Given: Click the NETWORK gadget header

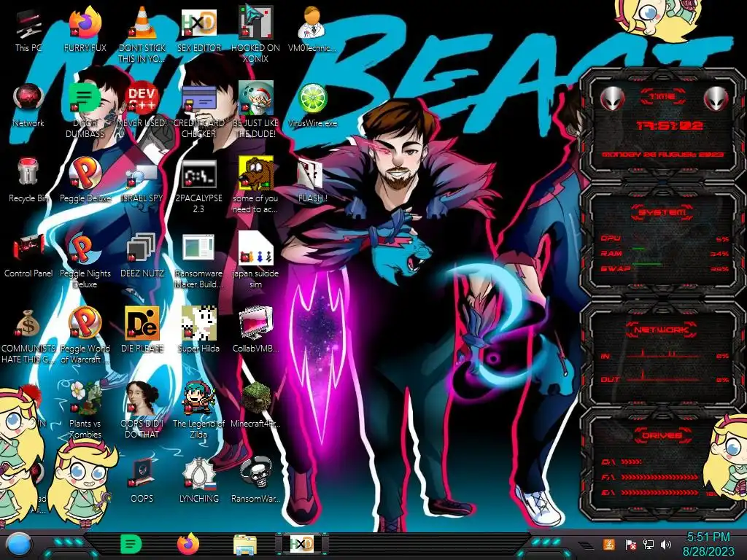Looking at the screenshot, I should (661, 330).
